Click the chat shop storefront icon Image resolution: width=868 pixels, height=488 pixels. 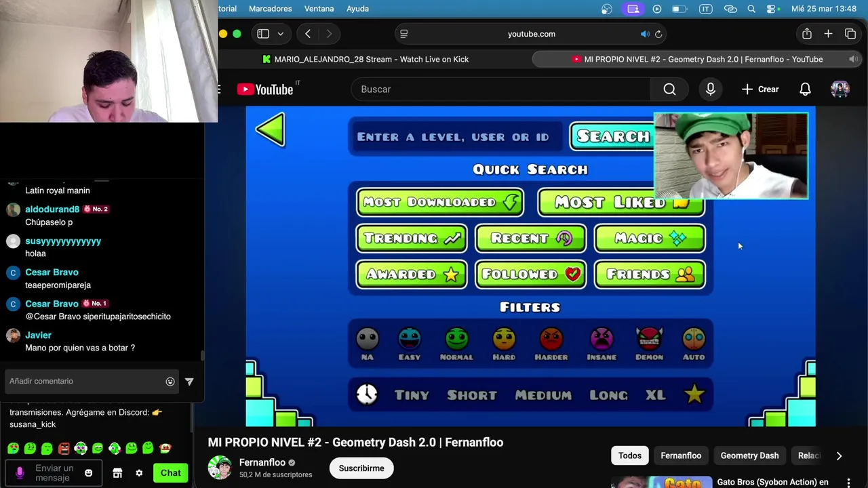(117, 473)
